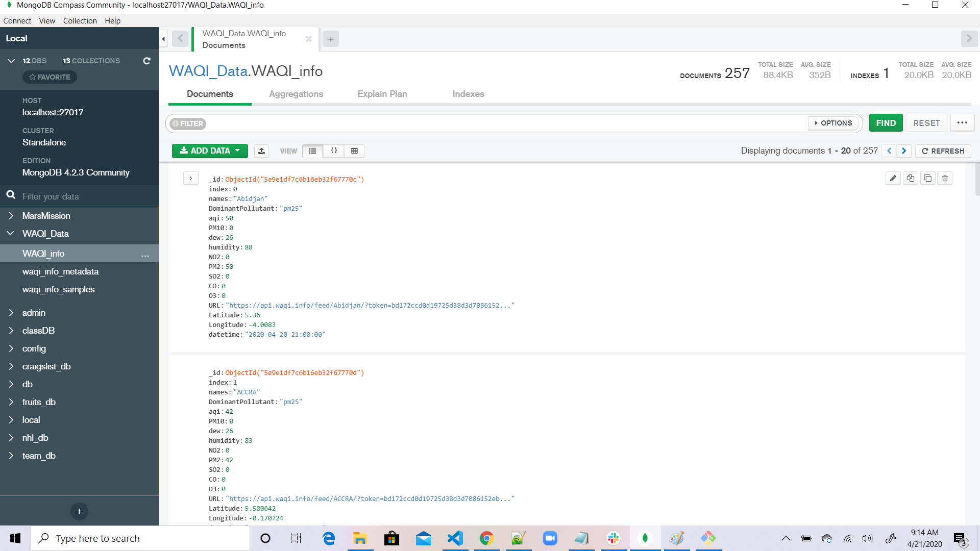
Task: Open MongoDB Compass from the taskbar
Action: (x=645, y=538)
